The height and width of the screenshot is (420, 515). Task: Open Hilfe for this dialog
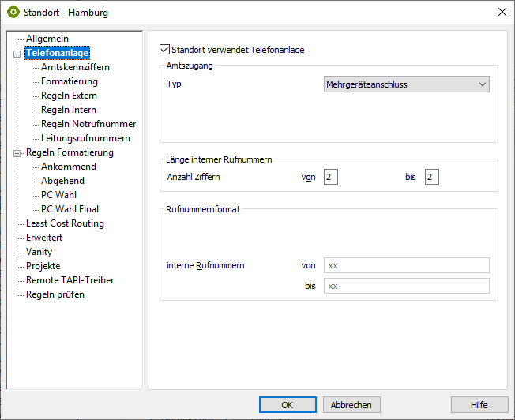click(479, 404)
